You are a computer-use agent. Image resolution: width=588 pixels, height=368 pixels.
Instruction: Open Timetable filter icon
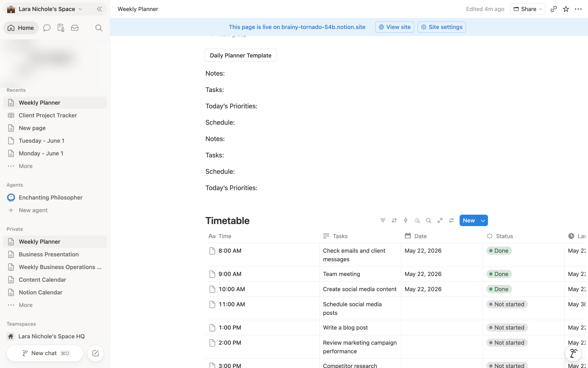383,221
